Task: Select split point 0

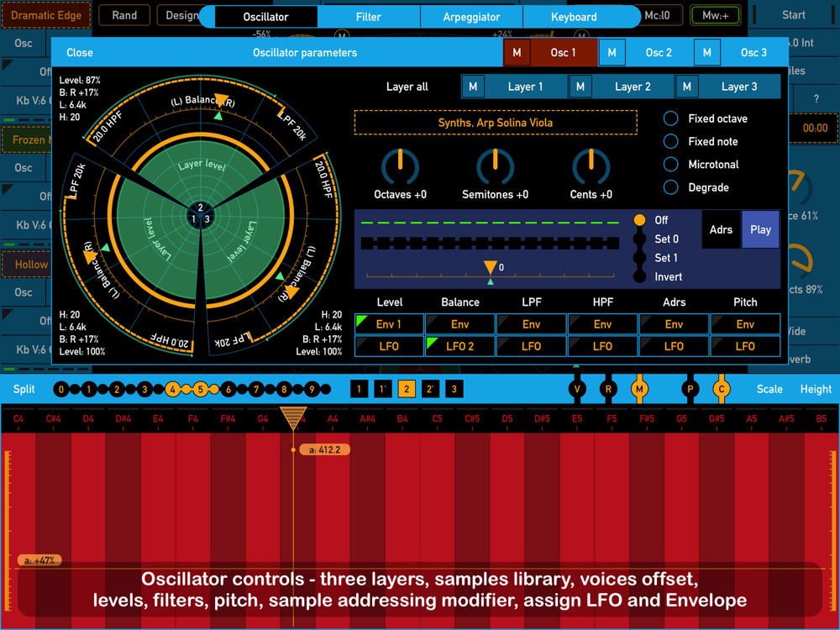Action: (61, 390)
